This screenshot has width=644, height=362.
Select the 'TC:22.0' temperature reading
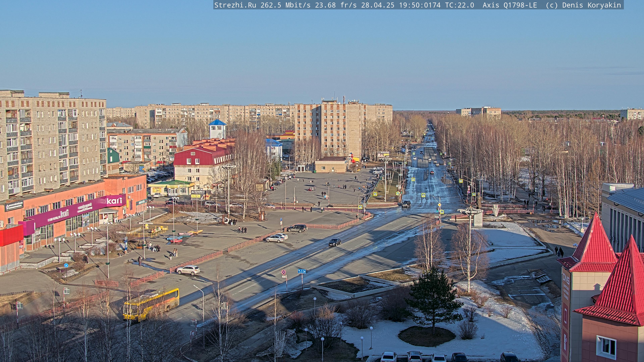pyautogui.click(x=460, y=5)
